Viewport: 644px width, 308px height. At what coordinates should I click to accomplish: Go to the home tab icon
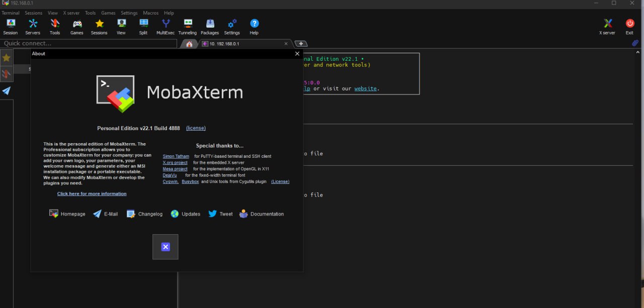pos(189,44)
